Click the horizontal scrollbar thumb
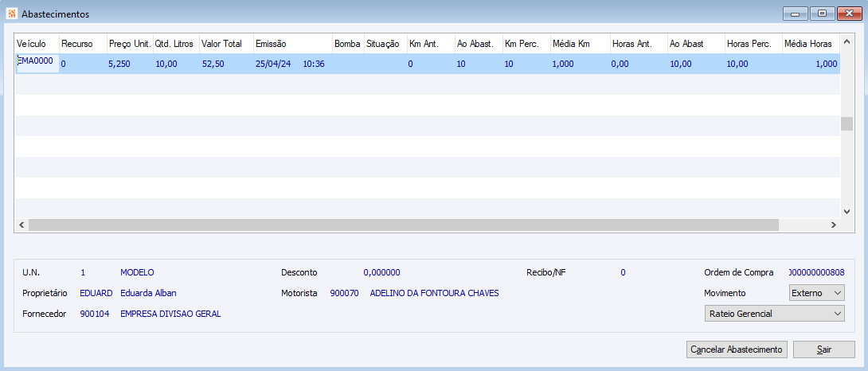Image resolution: width=868 pixels, height=371 pixels. click(404, 225)
